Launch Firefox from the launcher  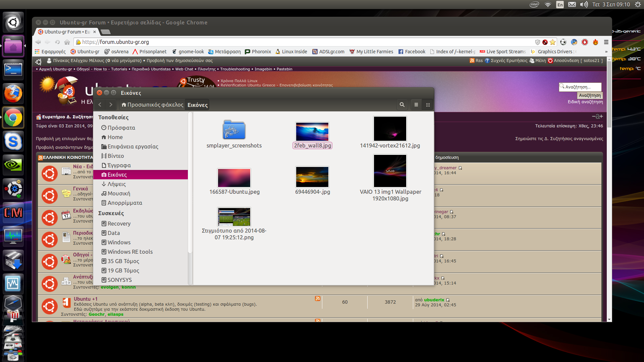click(13, 94)
